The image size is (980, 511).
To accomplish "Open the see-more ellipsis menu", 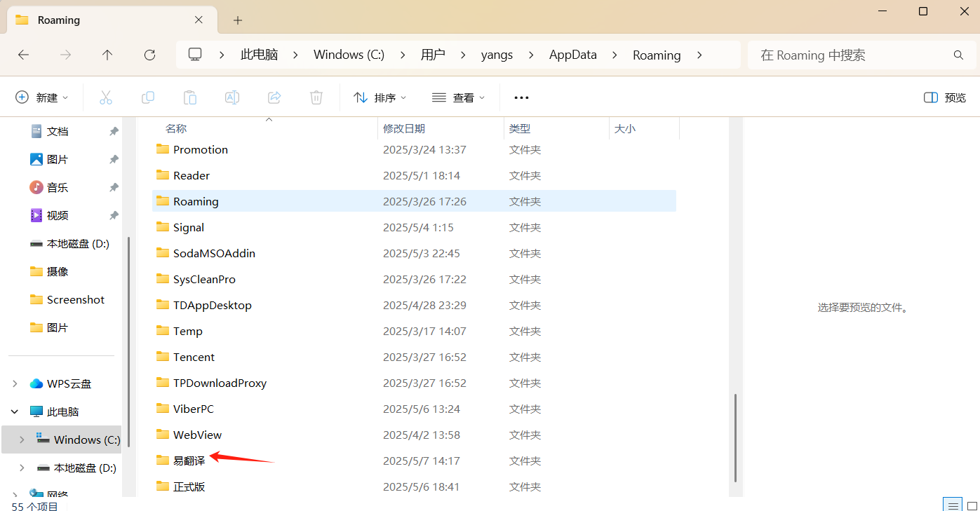I will coord(521,97).
